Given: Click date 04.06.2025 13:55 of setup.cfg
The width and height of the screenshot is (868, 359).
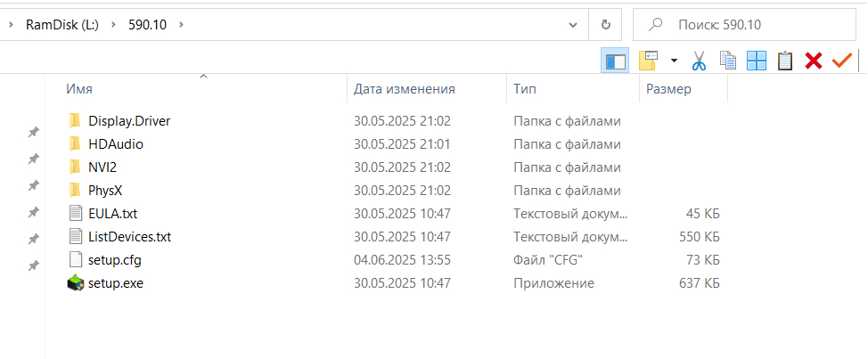Looking at the screenshot, I should 403,260.
